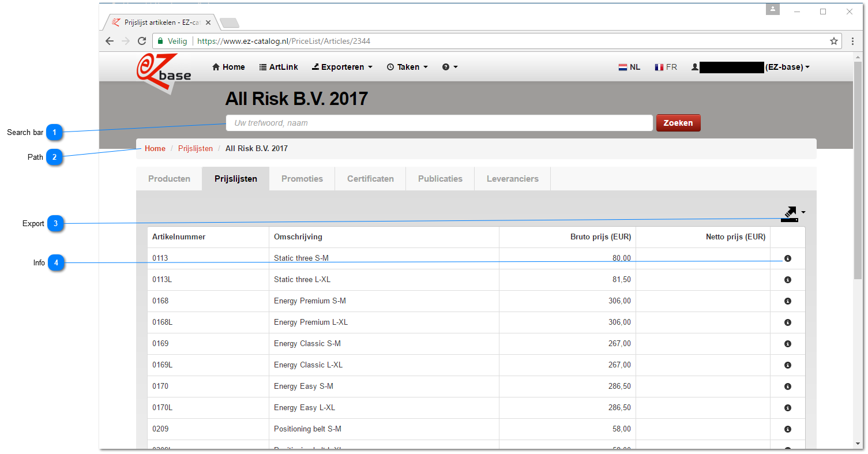
Task: Open a new browser tab
Action: [230, 23]
